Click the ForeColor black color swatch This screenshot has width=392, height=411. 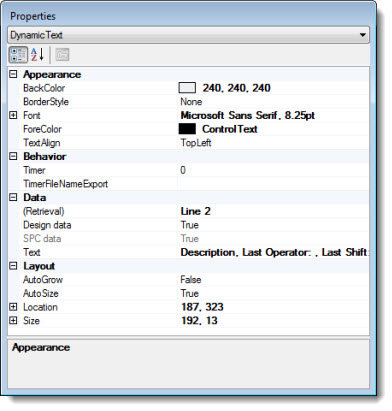tap(187, 129)
